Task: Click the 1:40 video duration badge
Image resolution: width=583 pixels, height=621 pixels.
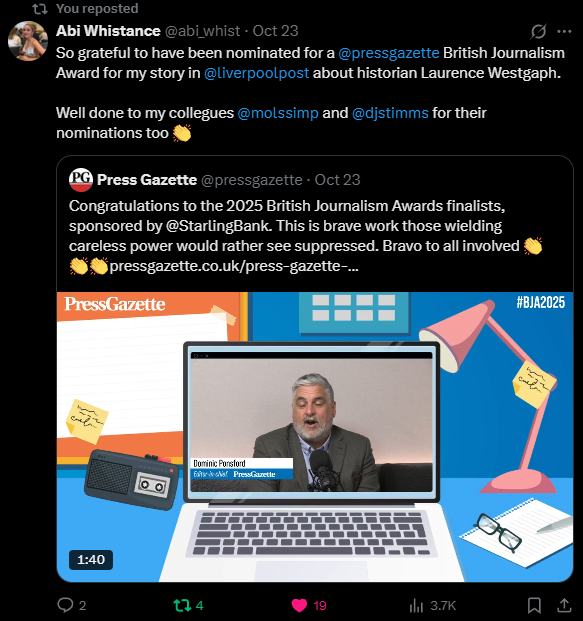Action: point(91,560)
